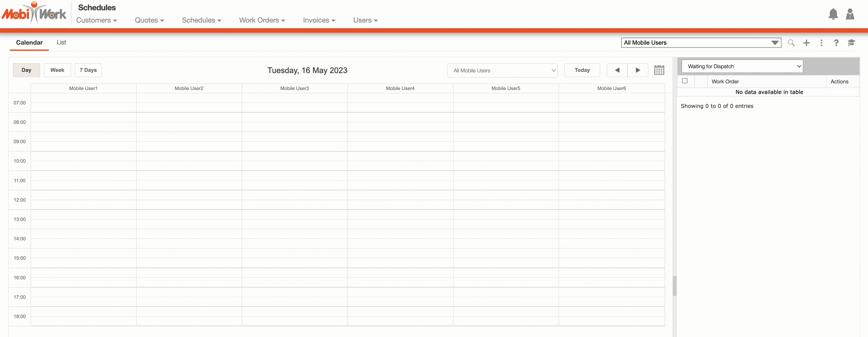The width and height of the screenshot is (868, 337).
Task: Switch to the List tab
Action: 61,42
